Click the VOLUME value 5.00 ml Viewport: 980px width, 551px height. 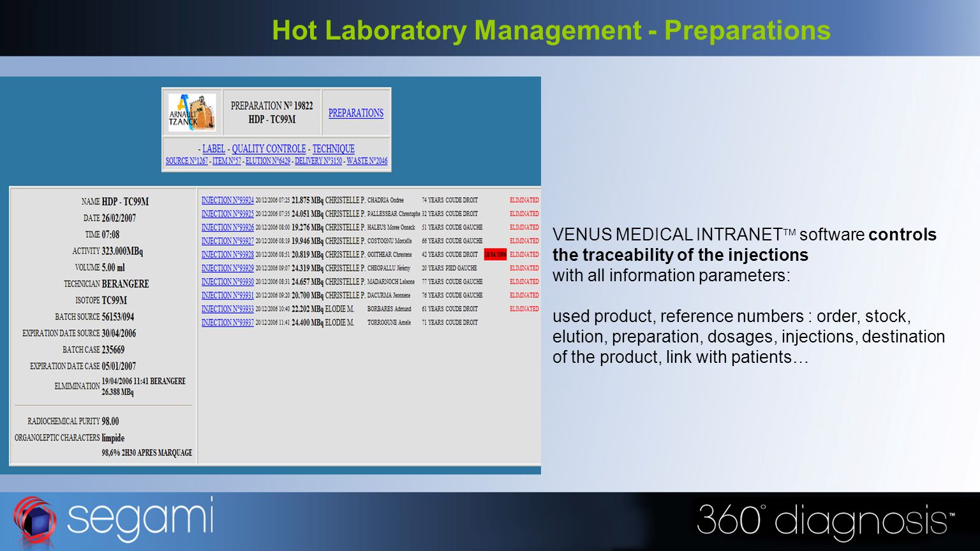[x=114, y=268]
